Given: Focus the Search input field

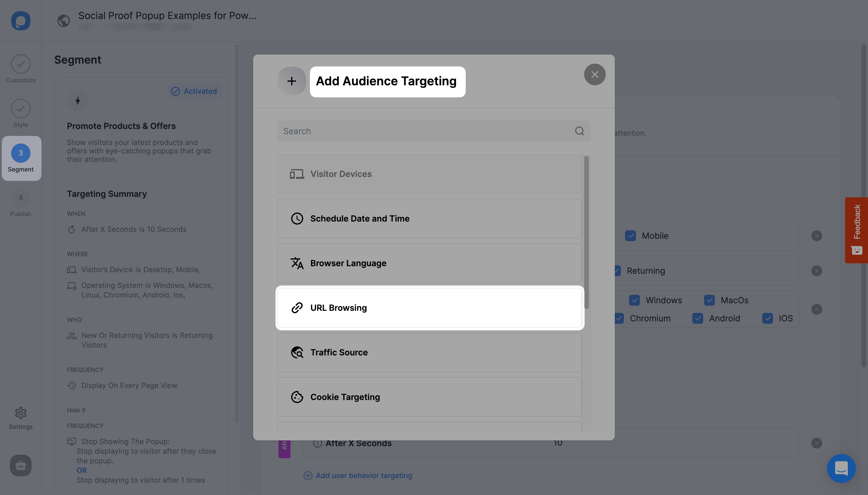Looking at the screenshot, I should (x=434, y=131).
